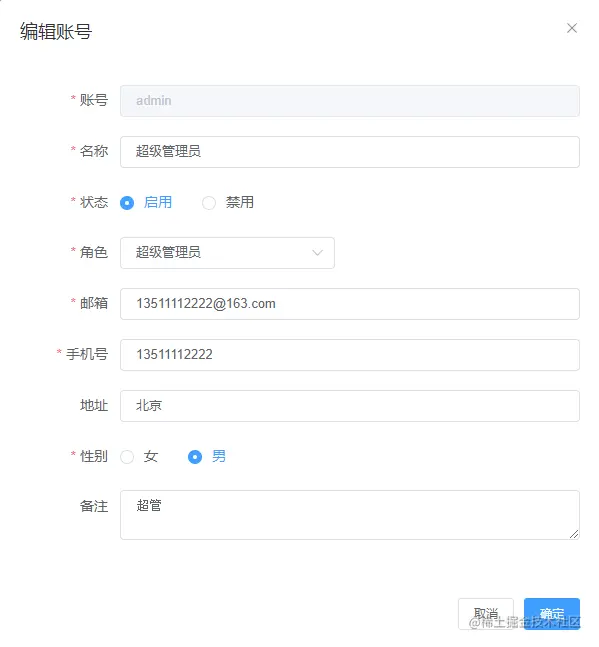Expand the 角色 dropdown chevron arrow
599x647 pixels.
point(317,253)
